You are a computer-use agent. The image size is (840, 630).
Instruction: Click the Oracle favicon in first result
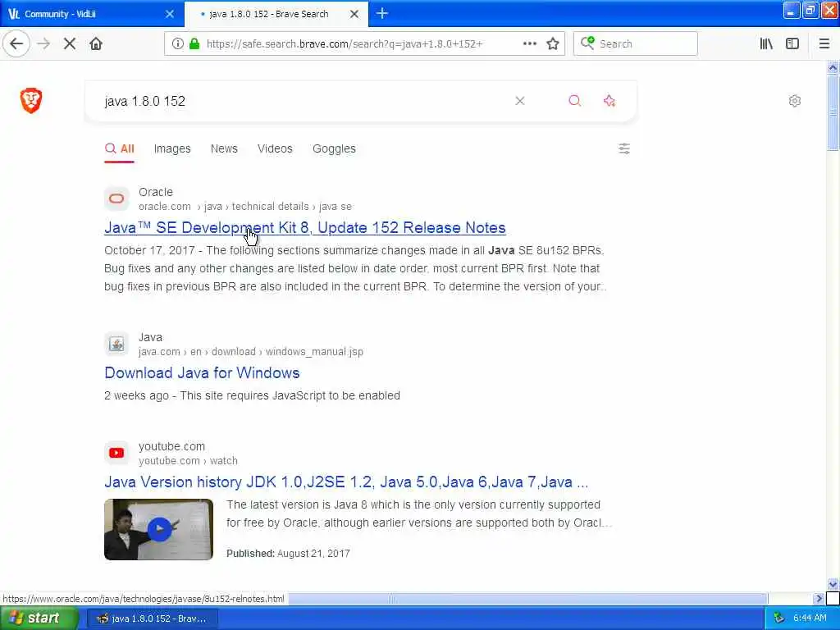point(116,199)
